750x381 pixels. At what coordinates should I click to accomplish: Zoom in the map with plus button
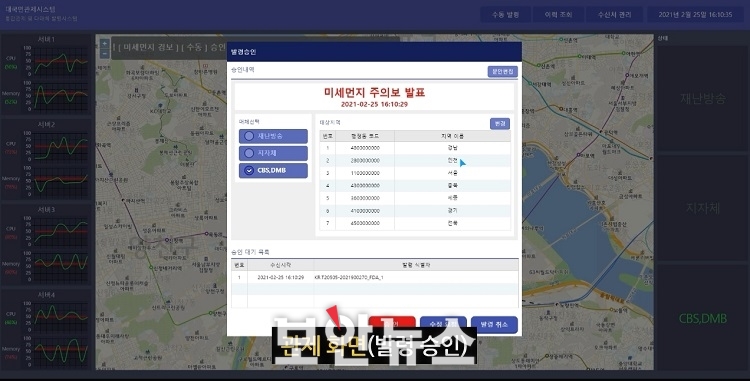coord(105,43)
